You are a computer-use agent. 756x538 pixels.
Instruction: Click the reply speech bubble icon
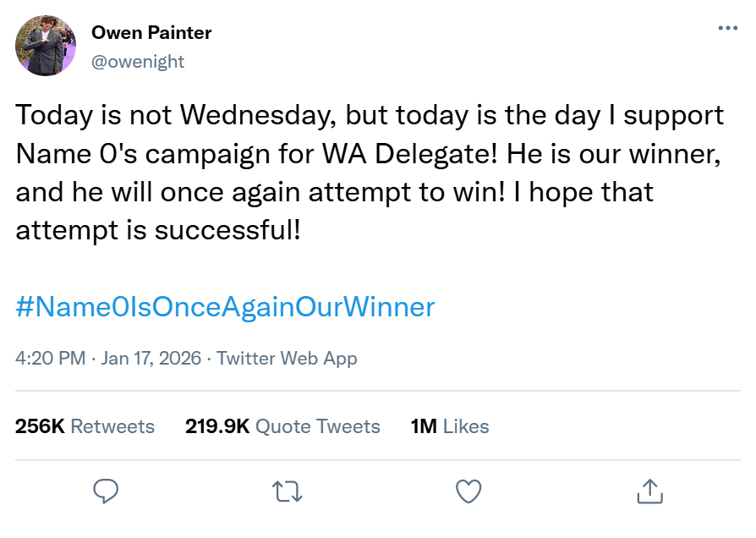(x=106, y=491)
